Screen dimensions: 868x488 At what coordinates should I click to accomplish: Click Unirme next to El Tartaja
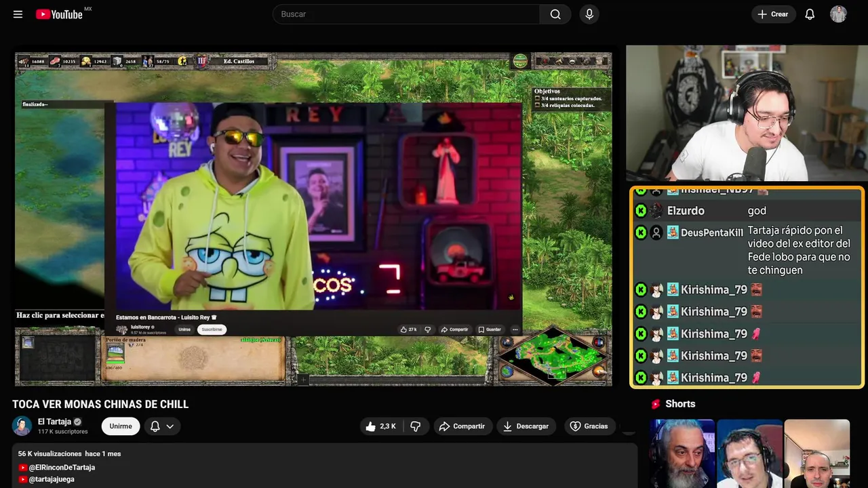tap(121, 426)
